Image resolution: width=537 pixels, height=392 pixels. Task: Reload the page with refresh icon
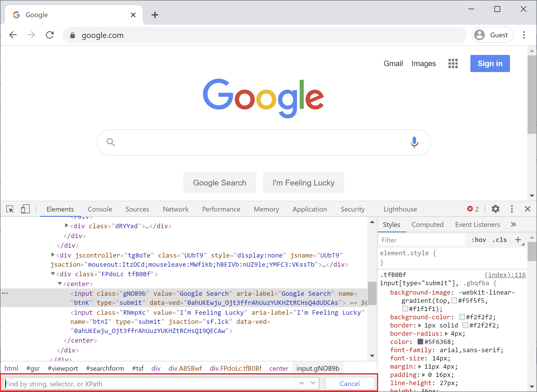click(50, 35)
